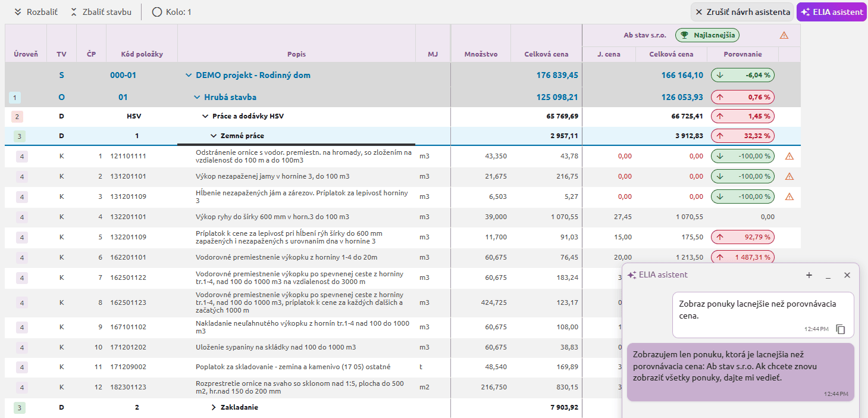The image size is (868, 418).
Task: Click warning triangle in Ab stav header
Action: coord(784,35)
